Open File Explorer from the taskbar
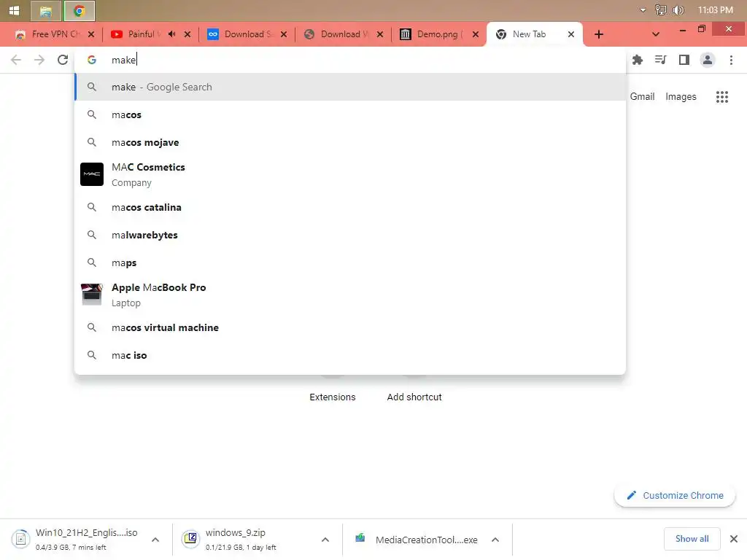 46,11
